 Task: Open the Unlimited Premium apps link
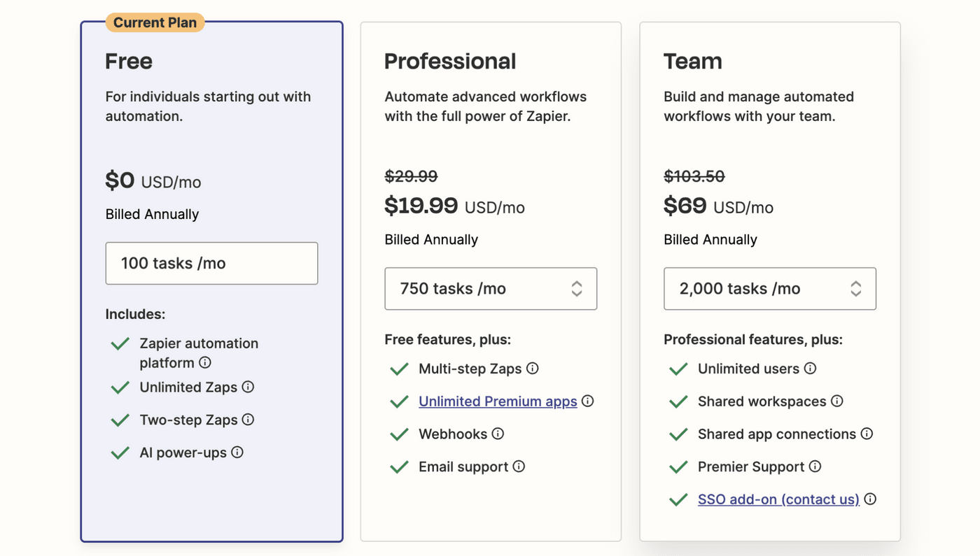[x=498, y=401]
